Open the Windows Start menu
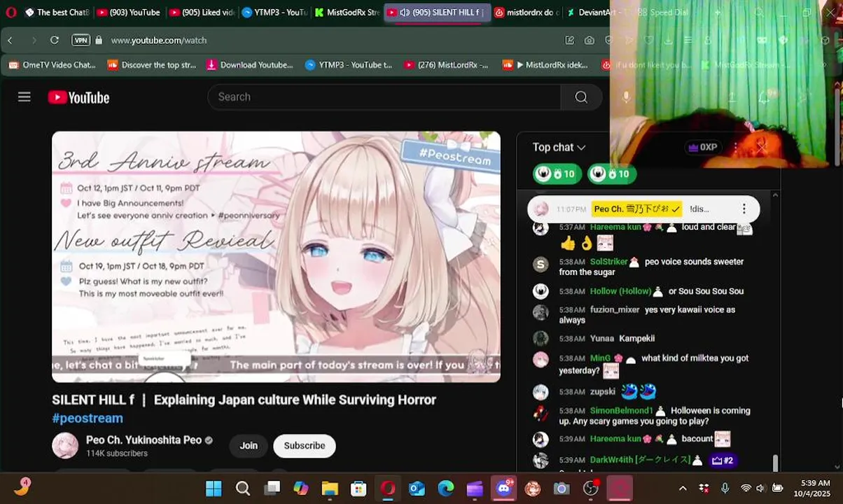The height and width of the screenshot is (504, 843). 214,488
